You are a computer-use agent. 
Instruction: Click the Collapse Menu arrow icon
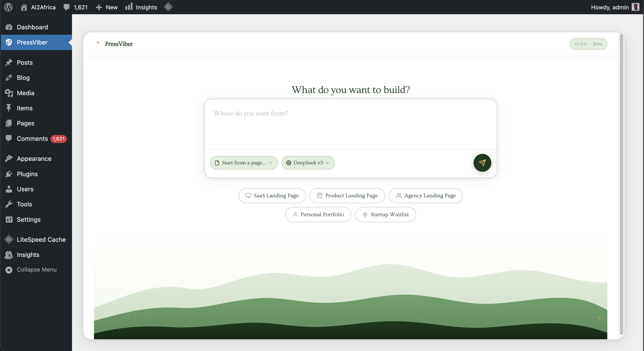point(9,270)
